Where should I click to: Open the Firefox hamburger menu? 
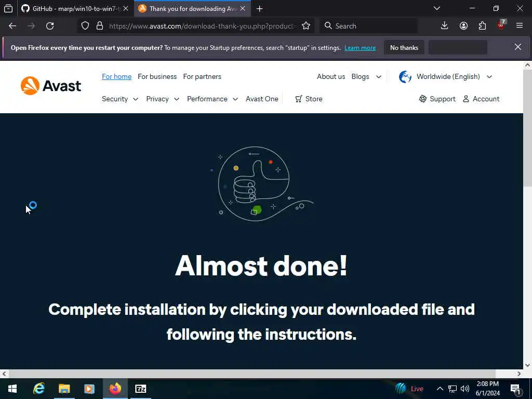click(520, 26)
